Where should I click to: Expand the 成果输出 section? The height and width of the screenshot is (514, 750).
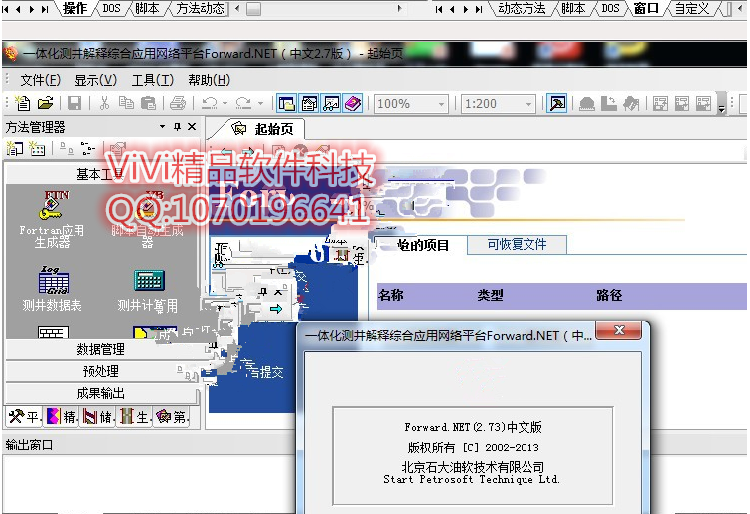click(x=102, y=394)
